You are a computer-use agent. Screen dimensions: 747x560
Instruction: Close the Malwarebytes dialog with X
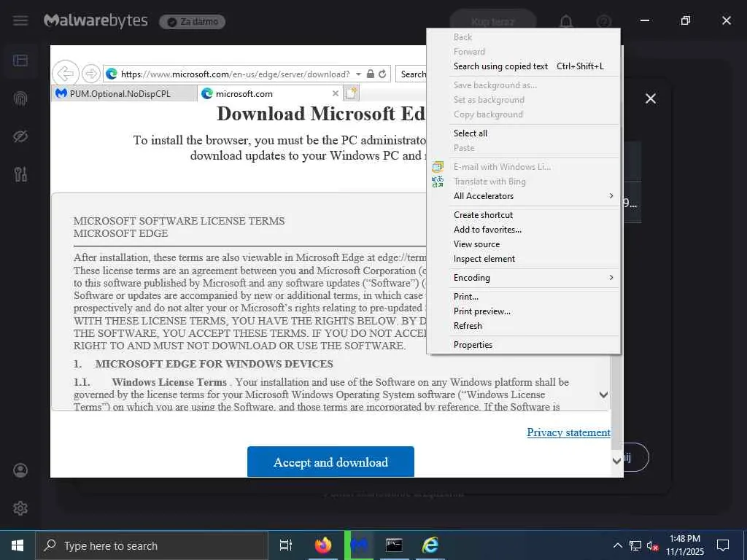650,98
